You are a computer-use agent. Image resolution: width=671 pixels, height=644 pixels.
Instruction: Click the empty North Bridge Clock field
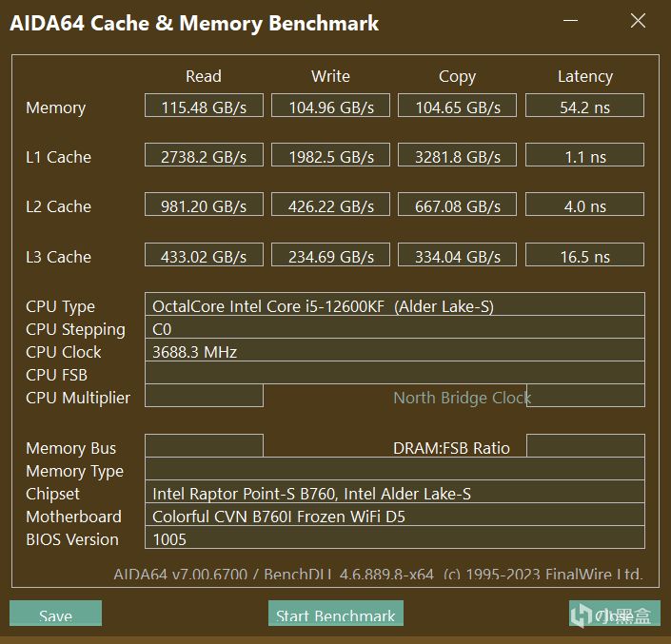point(586,396)
